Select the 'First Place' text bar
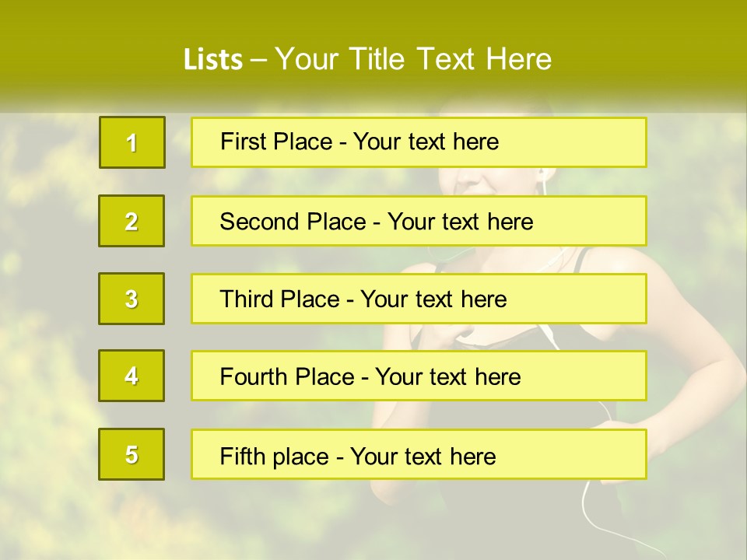The height and width of the screenshot is (560, 747). point(419,142)
